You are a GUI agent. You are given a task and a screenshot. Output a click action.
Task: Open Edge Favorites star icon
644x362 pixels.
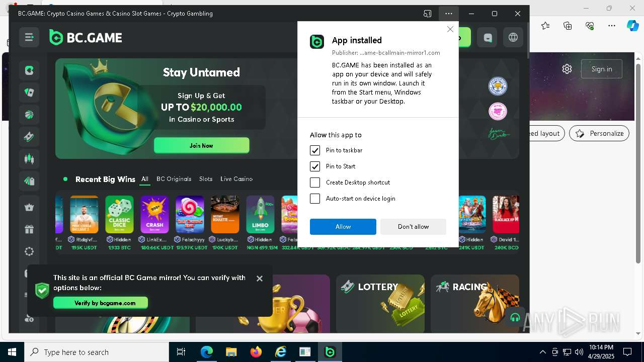click(545, 26)
